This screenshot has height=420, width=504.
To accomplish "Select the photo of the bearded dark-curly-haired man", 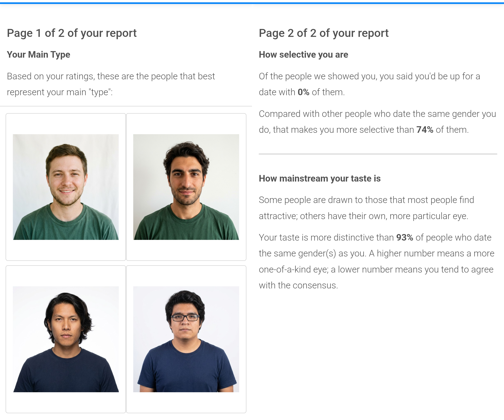I will pyautogui.click(x=186, y=187).
